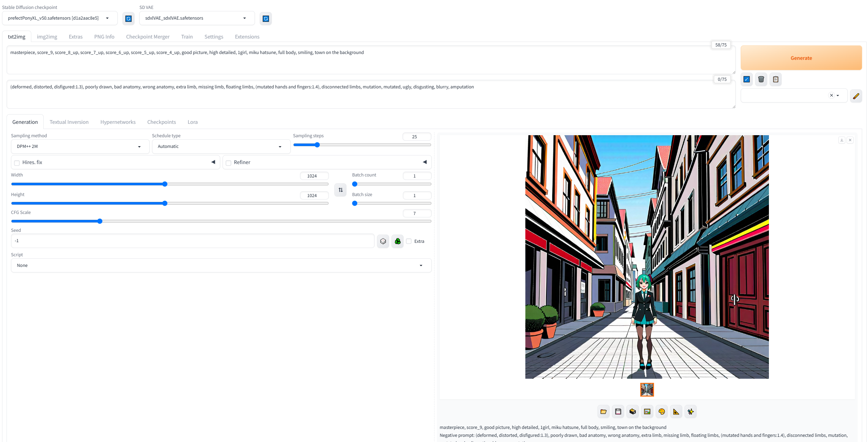The width and height of the screenshot is (868, 442).
Task: Tick the Extra seed checkbox
Action: pos(409,241)
